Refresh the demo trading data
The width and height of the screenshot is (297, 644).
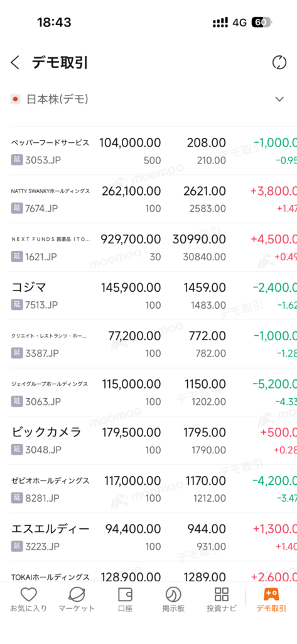click(x=279, y=63)
